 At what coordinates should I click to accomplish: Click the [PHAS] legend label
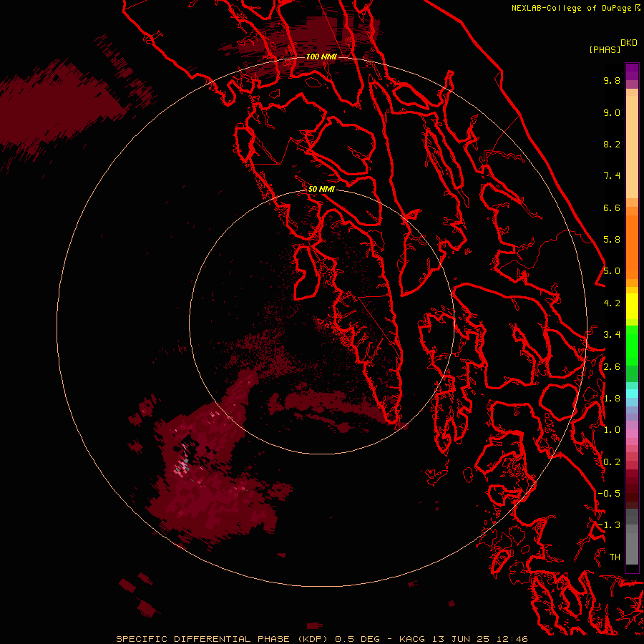605,49
